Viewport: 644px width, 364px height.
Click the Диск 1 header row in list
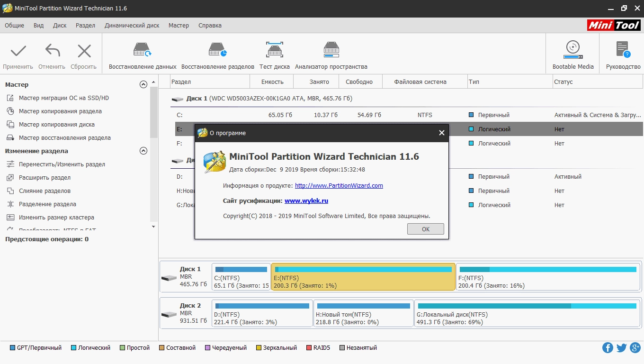[406, 99]
